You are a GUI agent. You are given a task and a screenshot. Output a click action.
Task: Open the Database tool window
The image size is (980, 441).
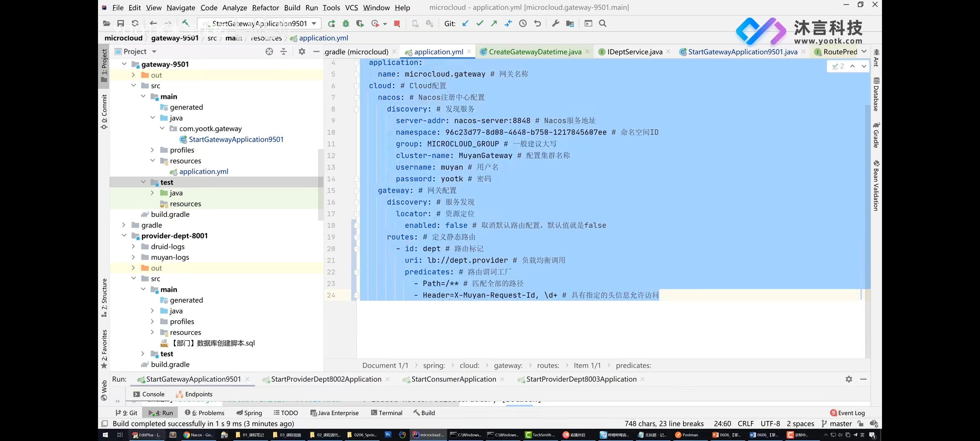pos(876,94)
